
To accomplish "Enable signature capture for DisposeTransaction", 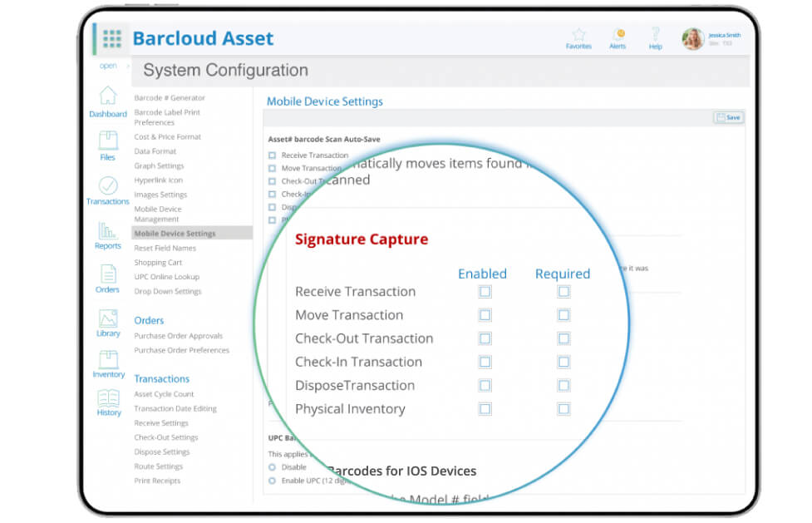I will point(485,386).
